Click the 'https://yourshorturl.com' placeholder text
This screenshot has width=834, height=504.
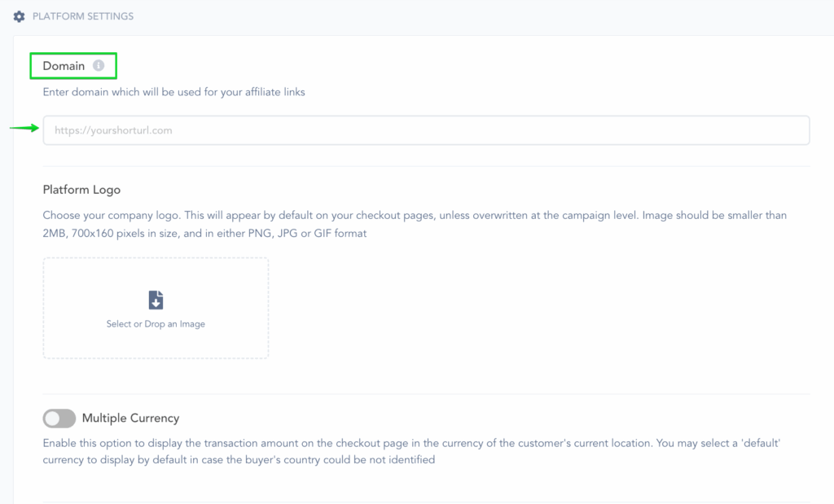[113, 130]
